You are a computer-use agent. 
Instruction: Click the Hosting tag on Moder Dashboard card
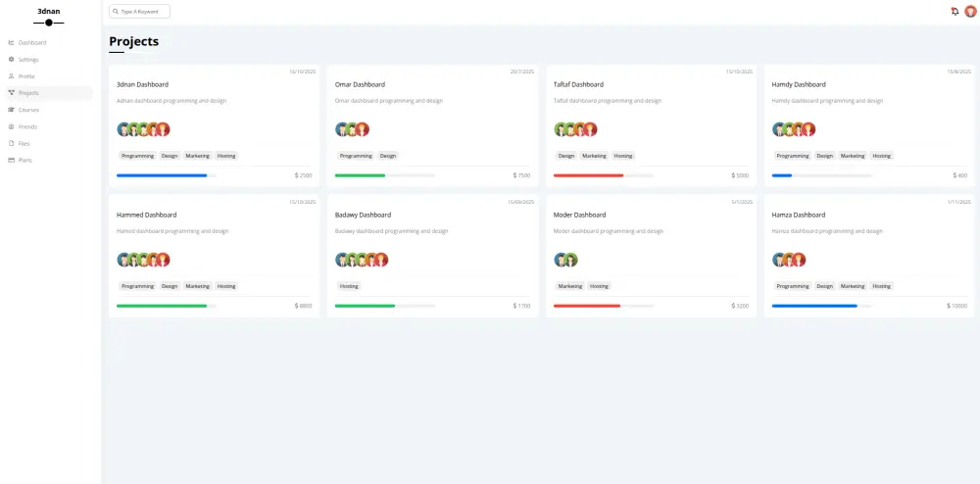click(x=599, y=286)
